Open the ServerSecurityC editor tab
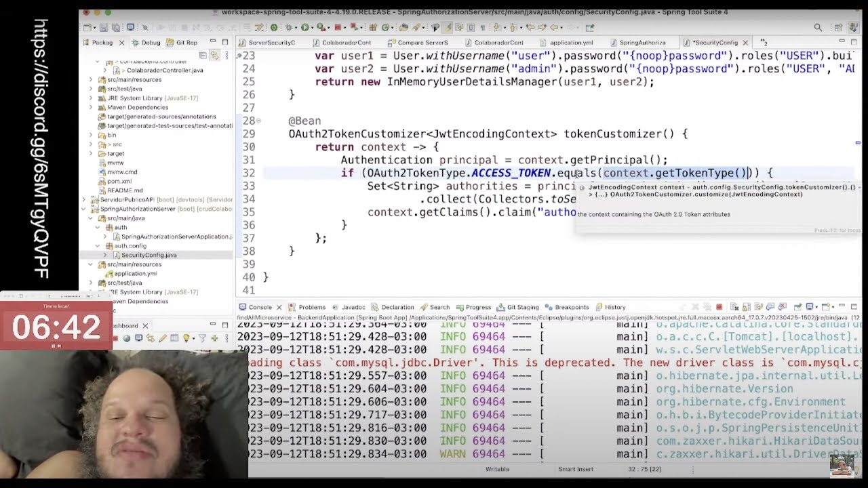The image size is (868, 488). pyautogui.click(x=267, y=43)
